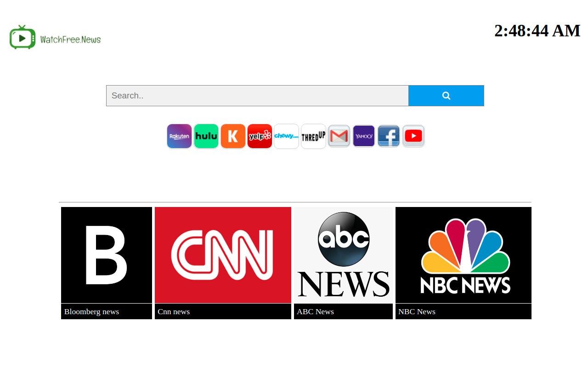Click the 'ABC News' caption
Image resolution: width=588 pixels, height=368 pixels.
315,311
